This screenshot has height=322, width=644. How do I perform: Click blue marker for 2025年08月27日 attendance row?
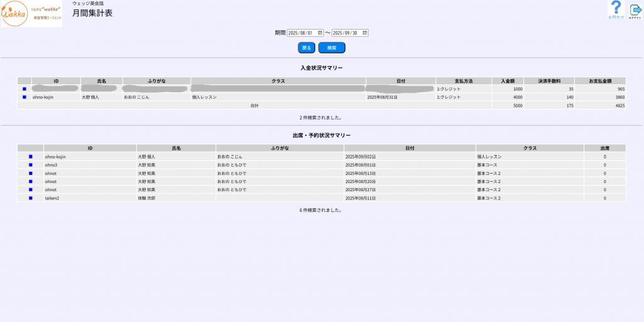30,189
